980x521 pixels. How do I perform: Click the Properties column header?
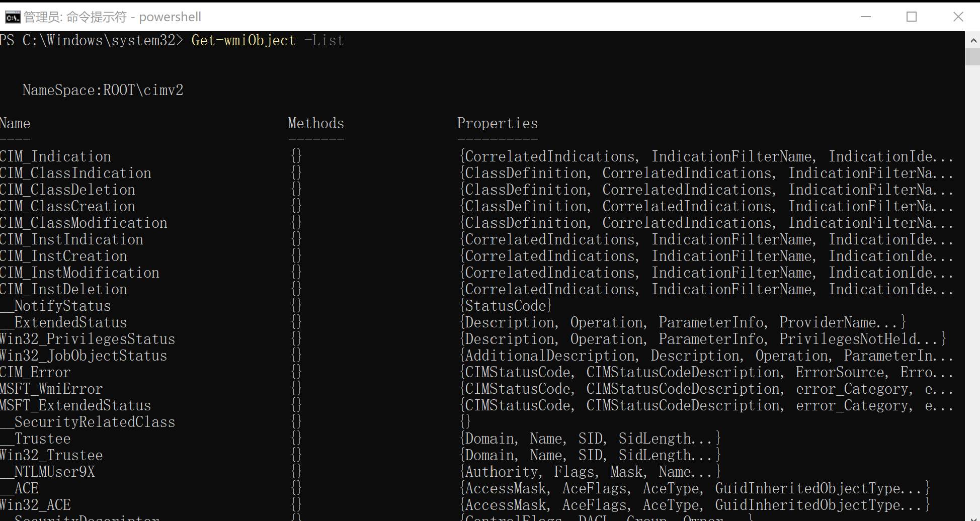pos(497,123)
